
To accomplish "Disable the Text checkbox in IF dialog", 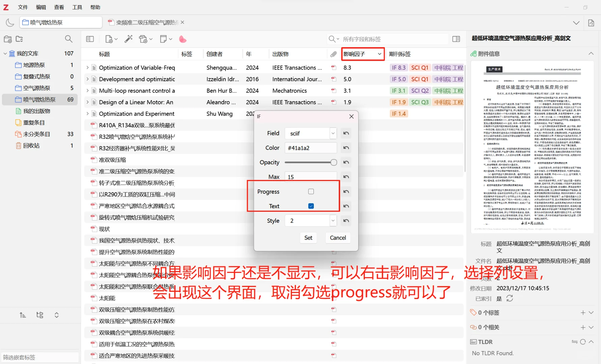I will (x=310, y=206).
